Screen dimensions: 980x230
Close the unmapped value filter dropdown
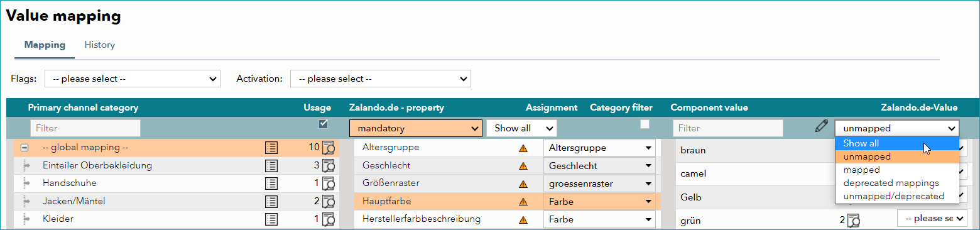coord(897,128)
